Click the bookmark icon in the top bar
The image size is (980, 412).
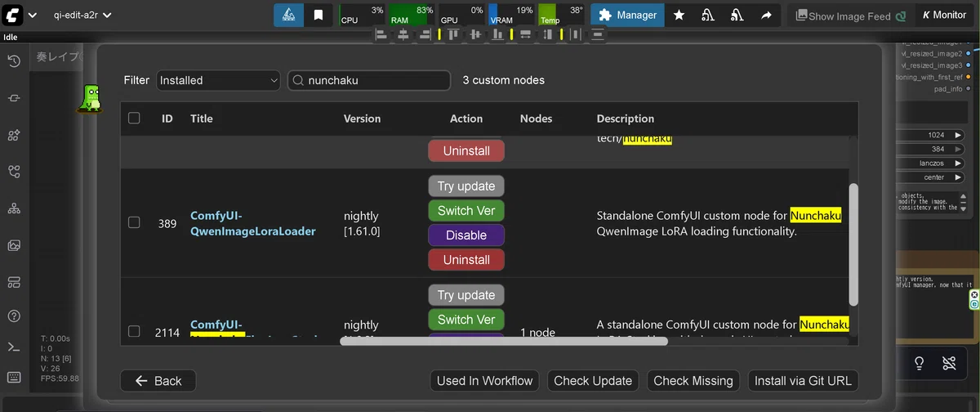click(x=318, y=15)
